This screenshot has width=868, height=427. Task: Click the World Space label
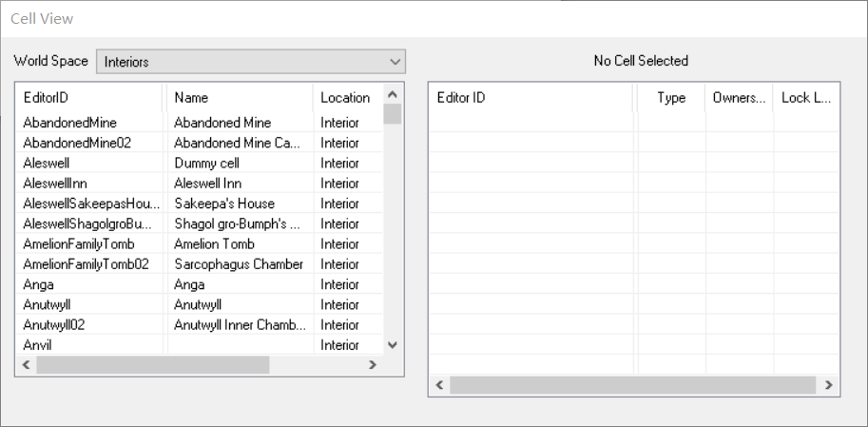(x=51, y=60)
